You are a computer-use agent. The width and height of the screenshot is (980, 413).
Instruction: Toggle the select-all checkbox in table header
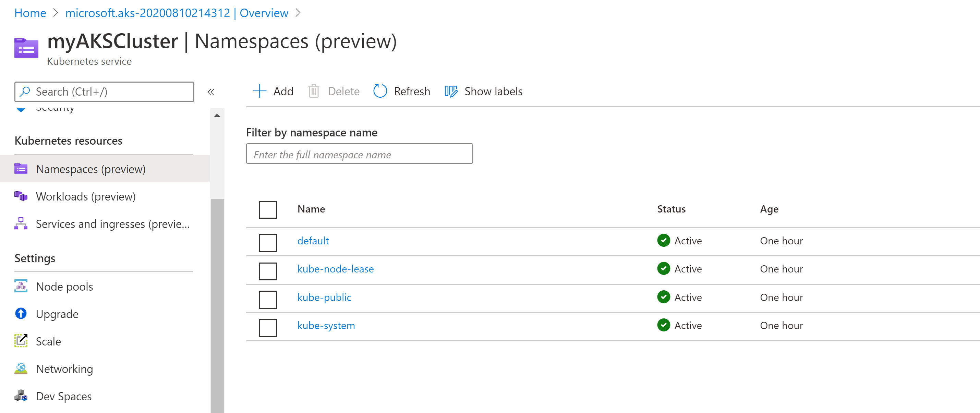point(268,209)
